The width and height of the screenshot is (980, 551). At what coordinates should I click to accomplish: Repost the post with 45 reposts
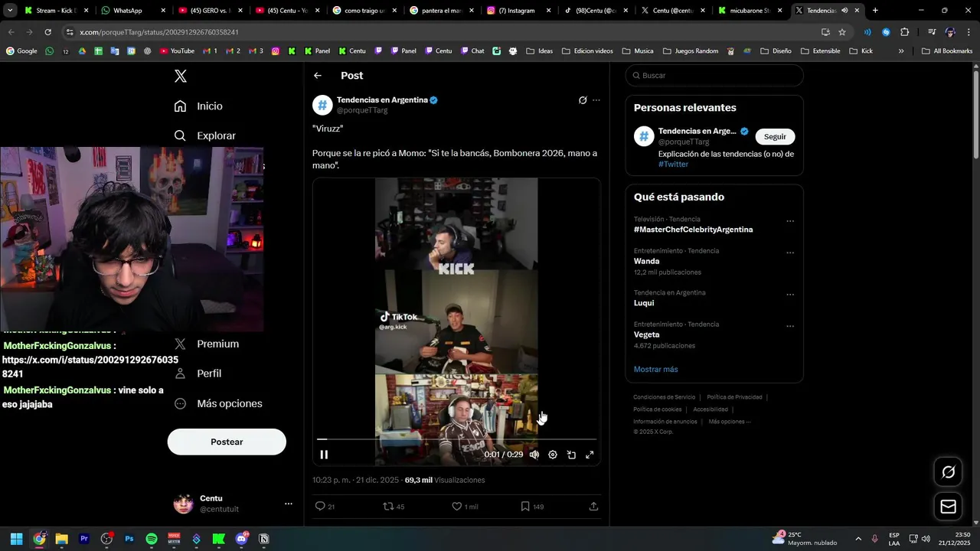point(394,507)
